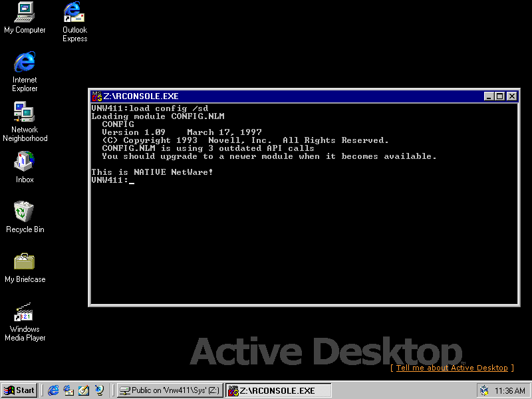Select the Inbox desktop icon
This screenshot has height=399, width=532.
25,167
